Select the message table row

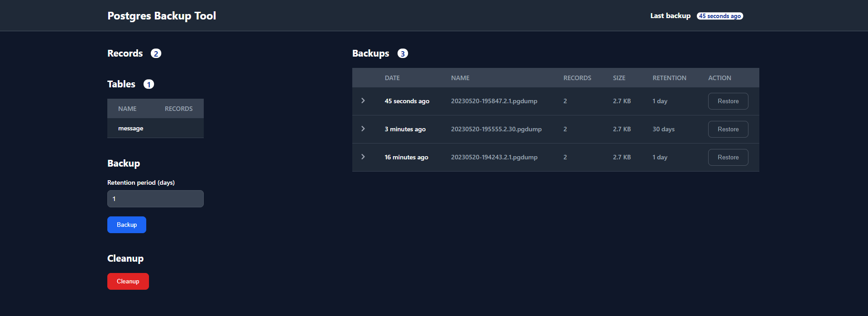coord(155,128)
